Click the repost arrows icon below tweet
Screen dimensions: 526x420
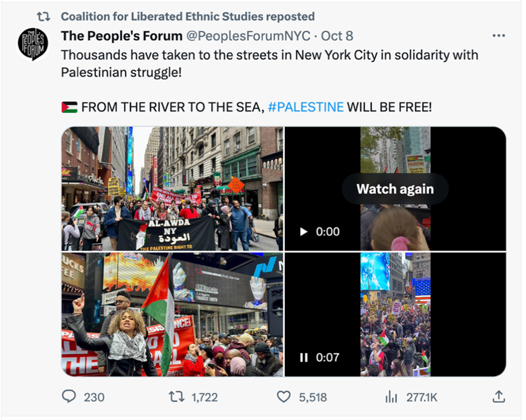coord(177,397)
